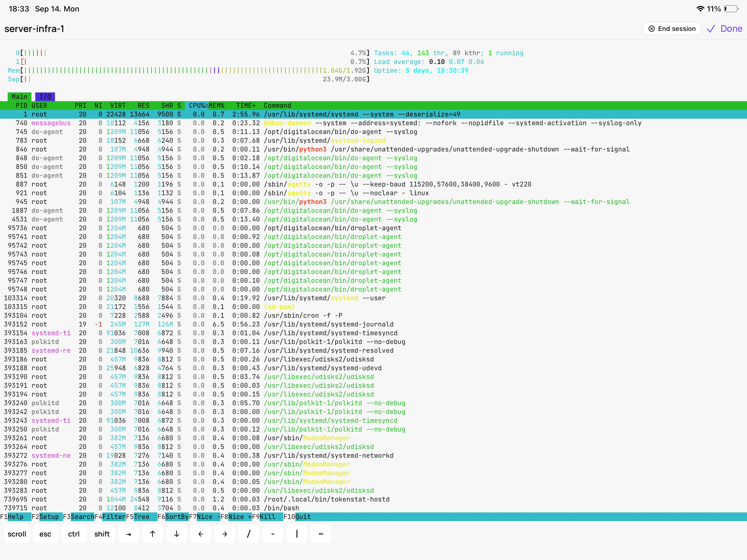
Task: Select the PID 1 systemd row
Action: coord(373,114)
